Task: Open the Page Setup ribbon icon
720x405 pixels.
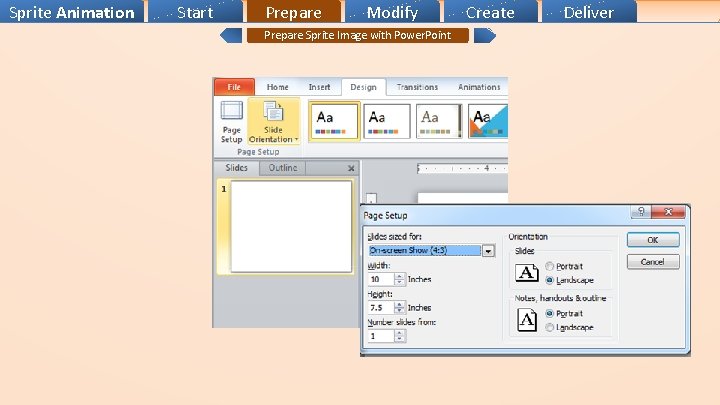Action: [x=231, y=122]
